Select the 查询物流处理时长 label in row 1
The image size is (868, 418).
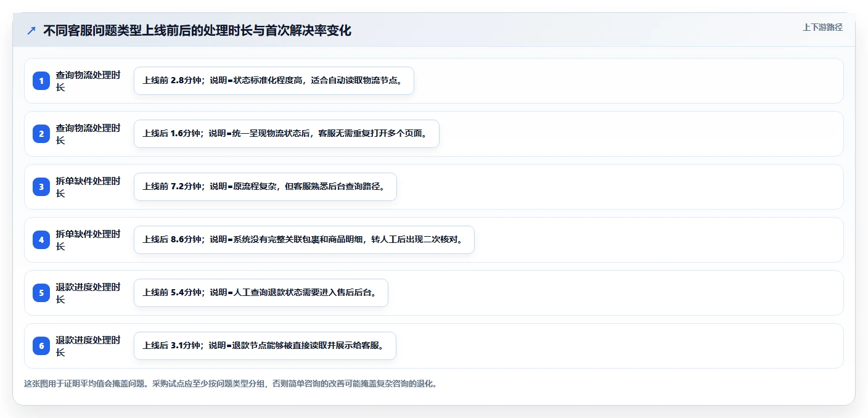88,81
